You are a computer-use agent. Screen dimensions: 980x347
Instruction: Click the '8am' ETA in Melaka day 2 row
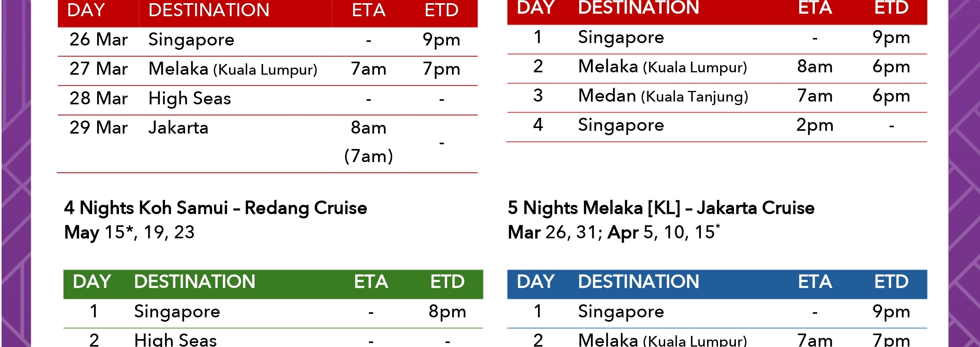tap(815, 66)
